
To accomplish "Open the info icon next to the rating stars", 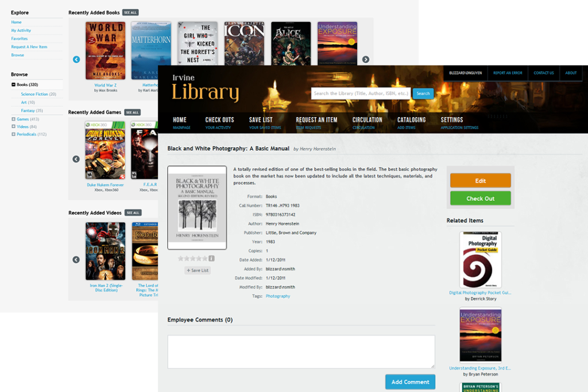I will pos(211,258).
